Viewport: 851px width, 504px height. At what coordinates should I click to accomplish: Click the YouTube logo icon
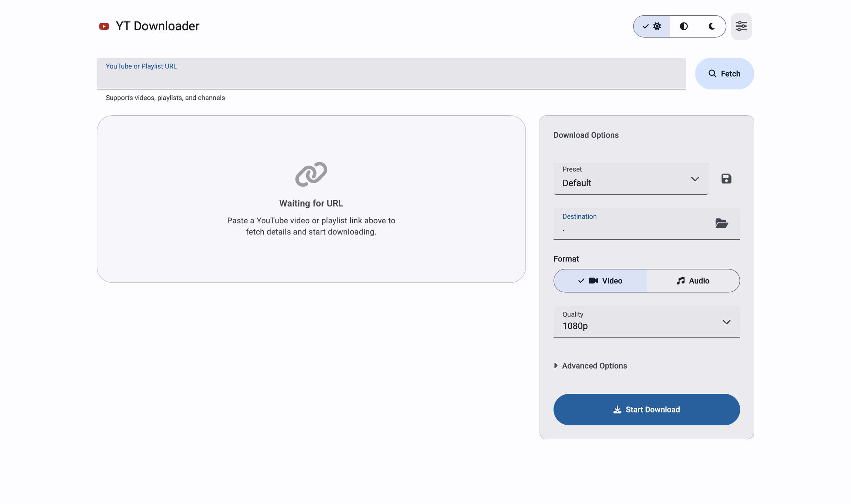click(x=104, y=26)
